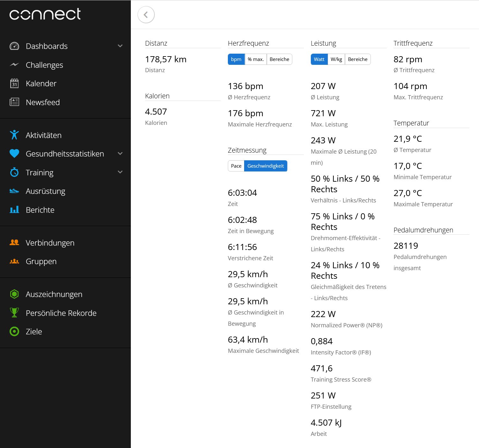Click the Aktivitäten figure icon

14,135
